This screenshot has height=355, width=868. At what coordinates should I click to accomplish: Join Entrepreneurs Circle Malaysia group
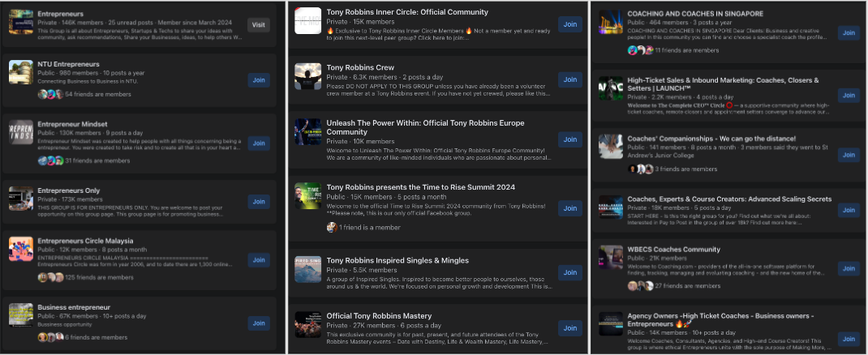(x=259, y=260)
